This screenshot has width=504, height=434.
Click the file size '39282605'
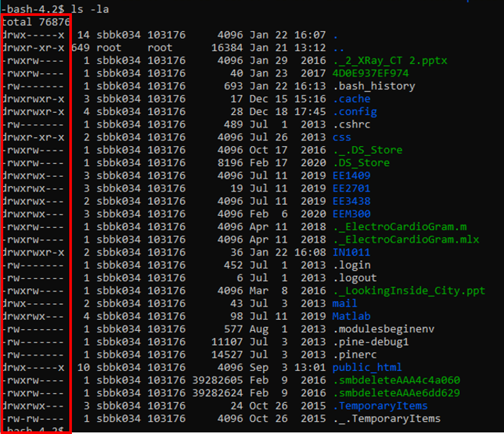[217, 380]
